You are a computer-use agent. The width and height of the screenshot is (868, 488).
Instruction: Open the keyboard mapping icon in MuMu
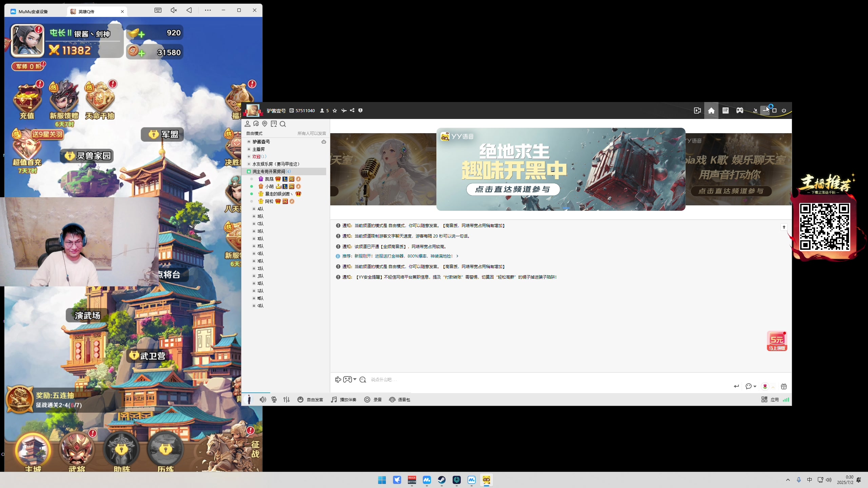[158, 10]
